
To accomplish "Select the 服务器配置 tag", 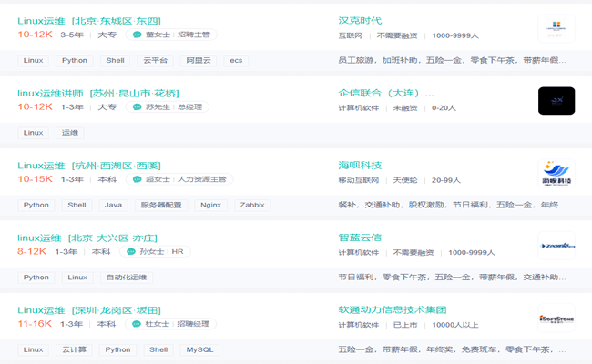I will [161, 205].
